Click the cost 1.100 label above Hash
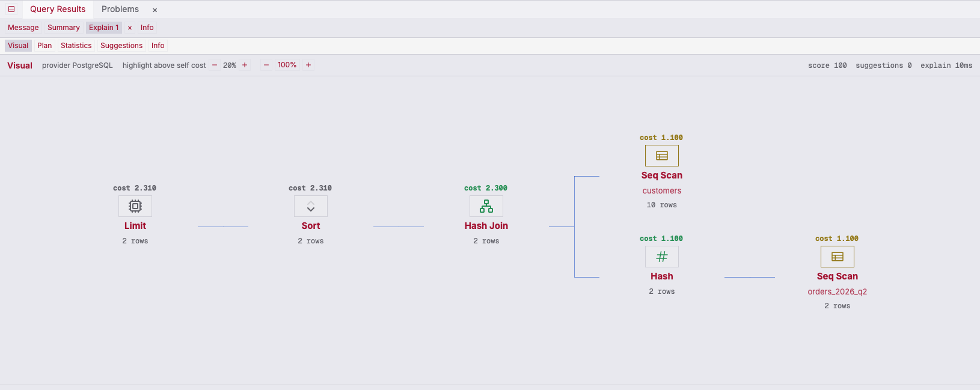 coord(661,239)
